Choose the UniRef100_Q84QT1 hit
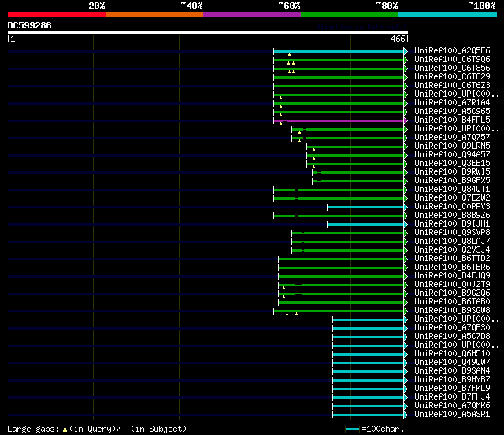 click(452, 190)
